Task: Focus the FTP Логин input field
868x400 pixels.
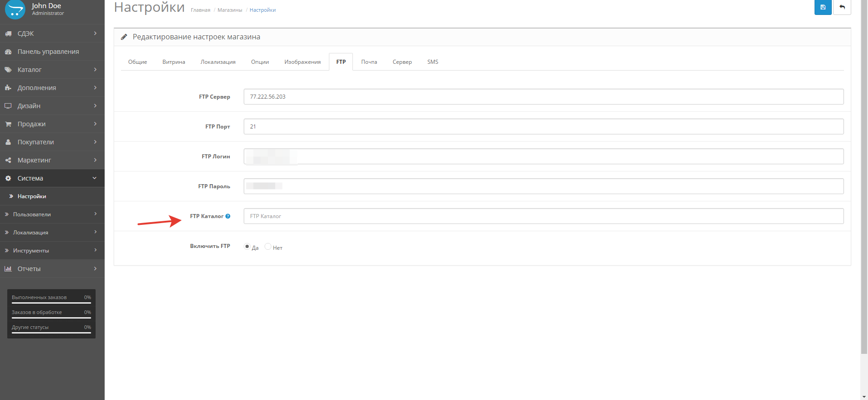Action: pyautogui.click(x=544, y=157)
